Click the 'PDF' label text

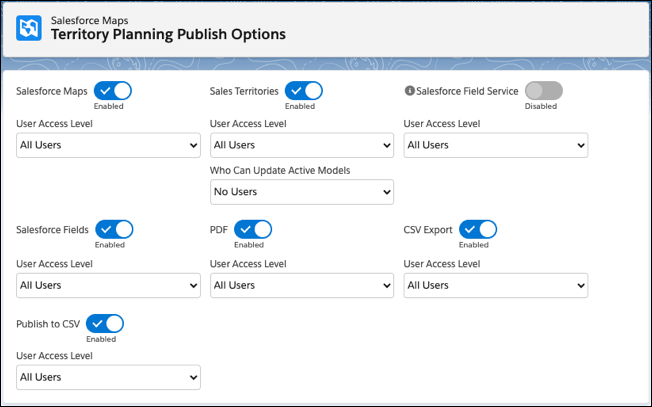[219, 230]
